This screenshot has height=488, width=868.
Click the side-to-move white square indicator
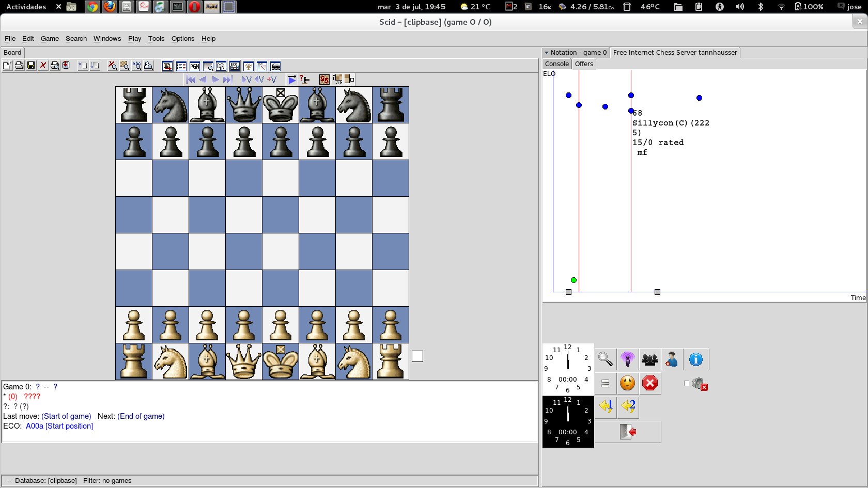click(x=417, y=356)
